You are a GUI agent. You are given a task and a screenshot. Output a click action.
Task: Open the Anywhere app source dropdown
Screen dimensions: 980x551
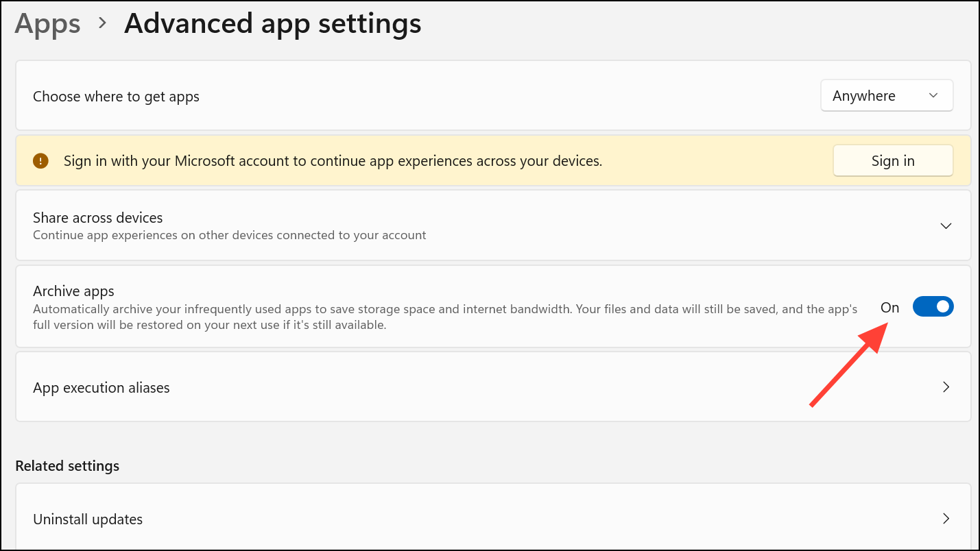tap(887, 96)
